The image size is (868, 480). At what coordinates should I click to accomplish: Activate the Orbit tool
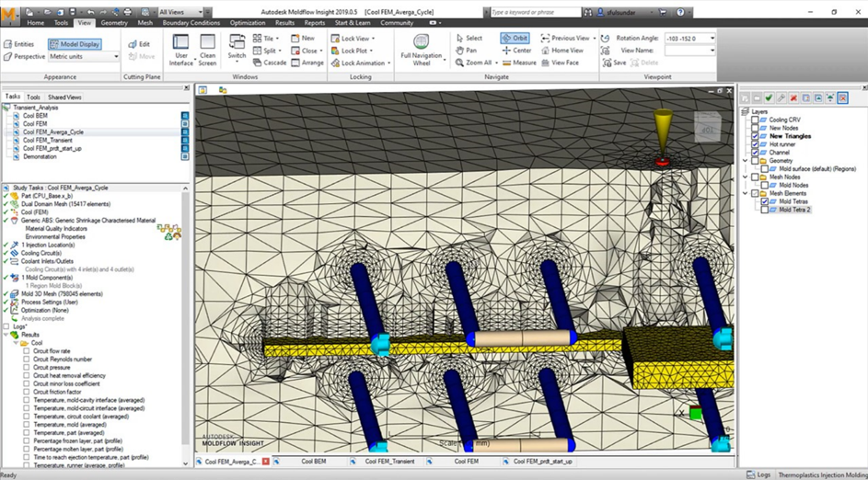click(515, 38)
